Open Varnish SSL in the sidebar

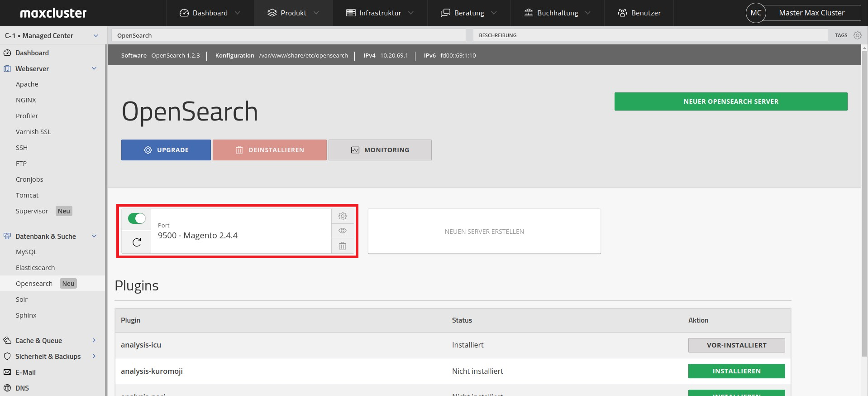click(33, 132)
